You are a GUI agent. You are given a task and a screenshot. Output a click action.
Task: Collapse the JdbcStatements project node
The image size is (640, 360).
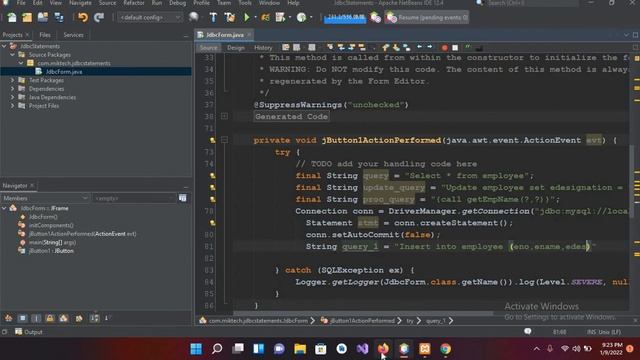click(4, 46)
